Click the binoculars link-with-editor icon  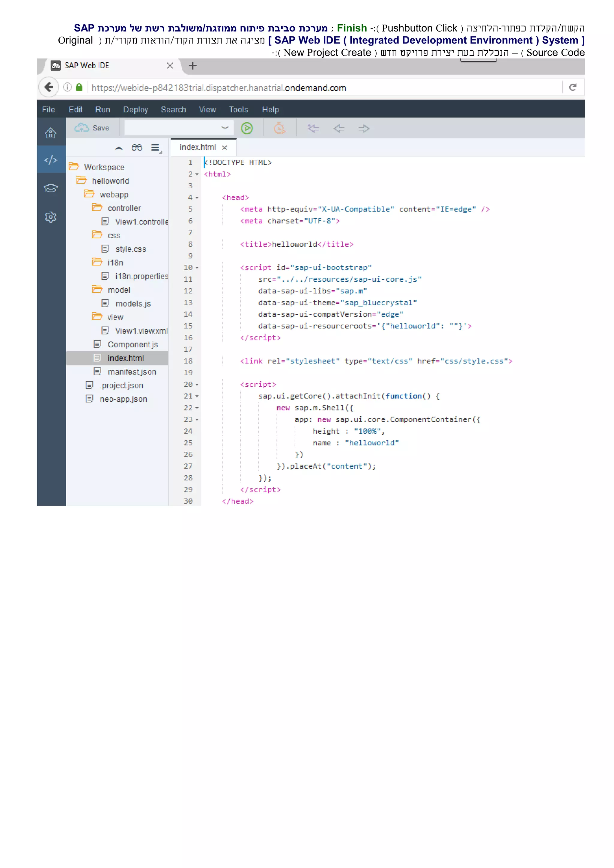(137, 147)
